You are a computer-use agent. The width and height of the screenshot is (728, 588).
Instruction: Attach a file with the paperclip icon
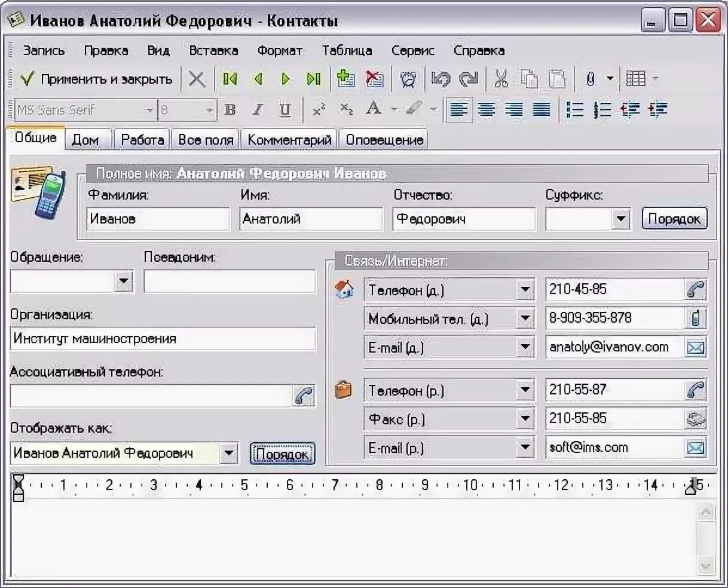coord(592,78)
